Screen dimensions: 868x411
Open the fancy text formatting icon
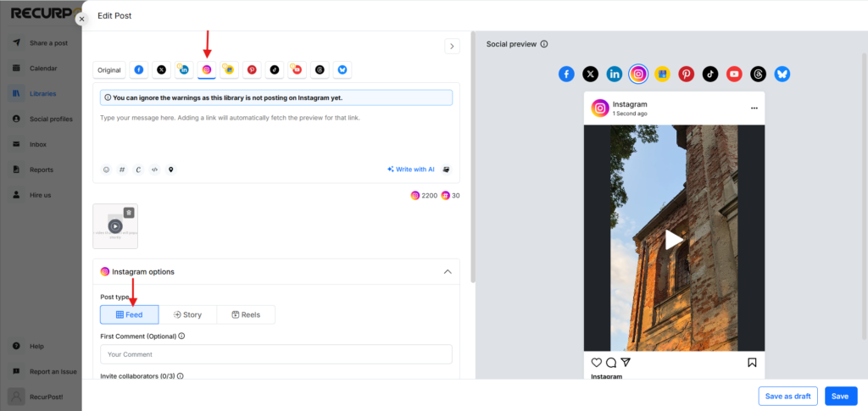(x=138, y=169)
